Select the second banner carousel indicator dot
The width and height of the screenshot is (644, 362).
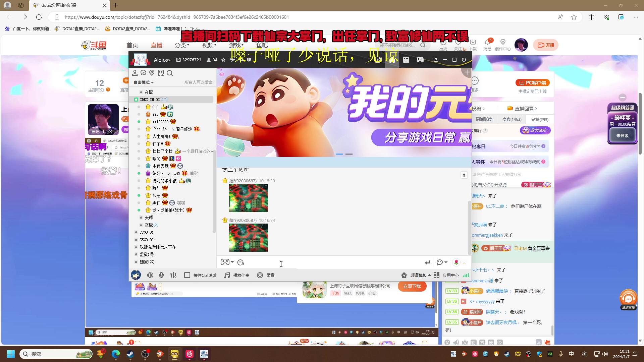tap(349, 154)
